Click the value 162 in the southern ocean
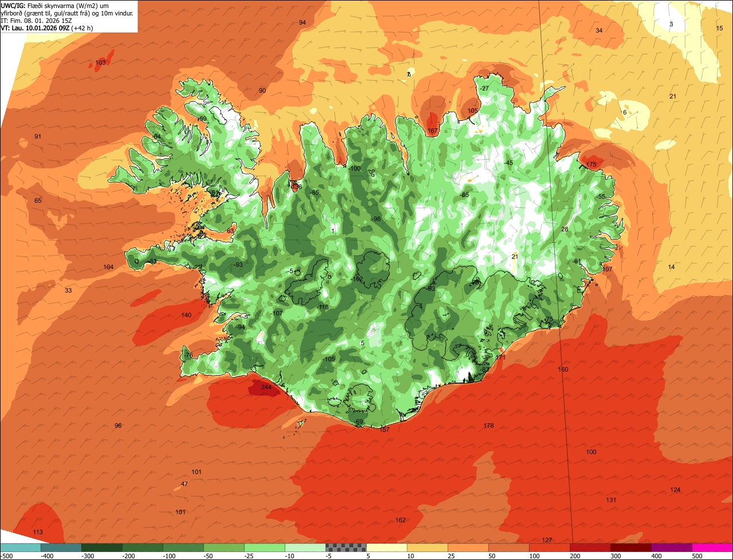733x560 pixels. point(400,520)
